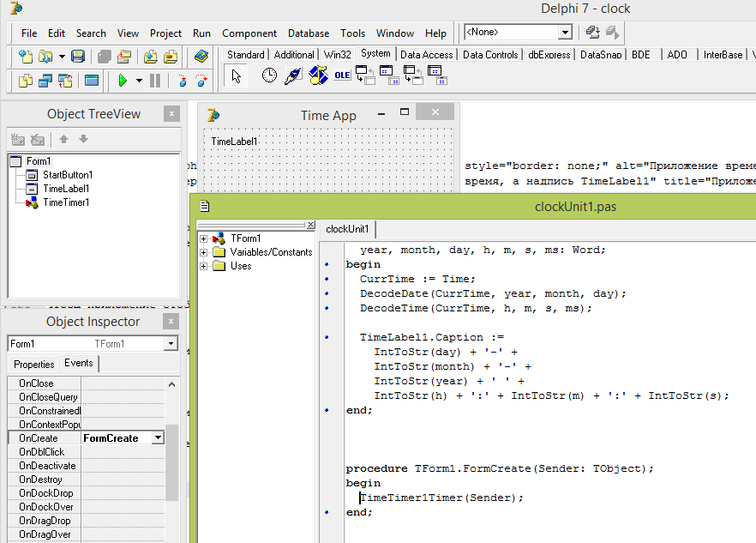
Task: Switch to the Additional palette tab
Action: [294, 55]
